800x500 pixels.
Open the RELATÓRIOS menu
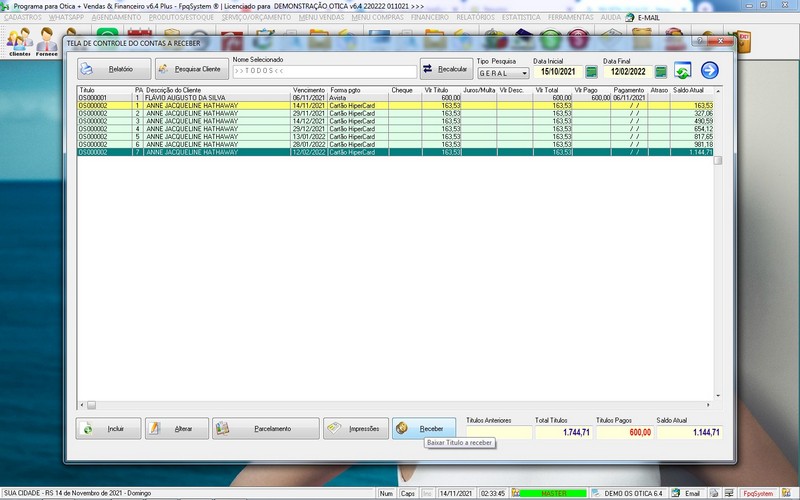476,17
